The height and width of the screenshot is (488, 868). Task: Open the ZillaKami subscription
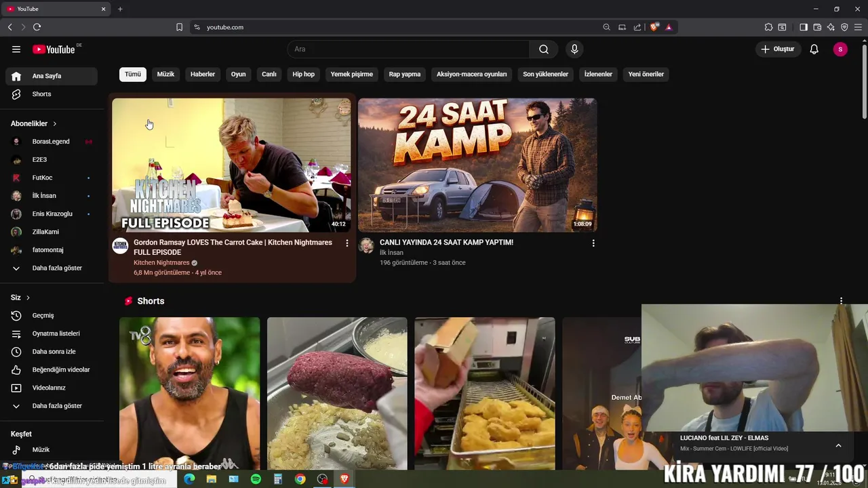pos(52,232)
